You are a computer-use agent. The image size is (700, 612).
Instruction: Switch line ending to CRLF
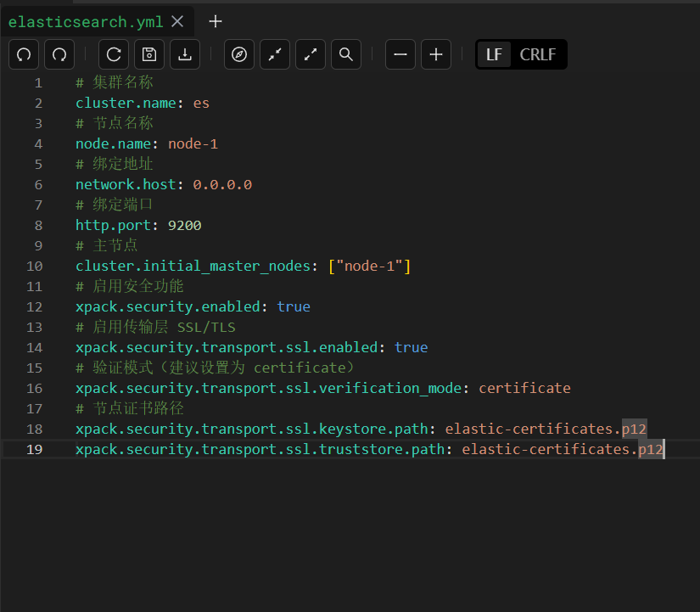tap(537, 54)
